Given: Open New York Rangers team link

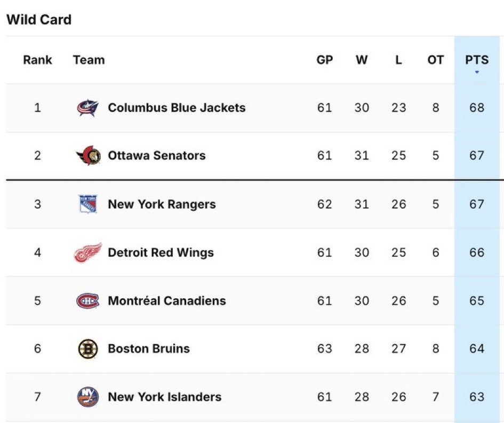Looking at the screenshot, I should point(162,204).
